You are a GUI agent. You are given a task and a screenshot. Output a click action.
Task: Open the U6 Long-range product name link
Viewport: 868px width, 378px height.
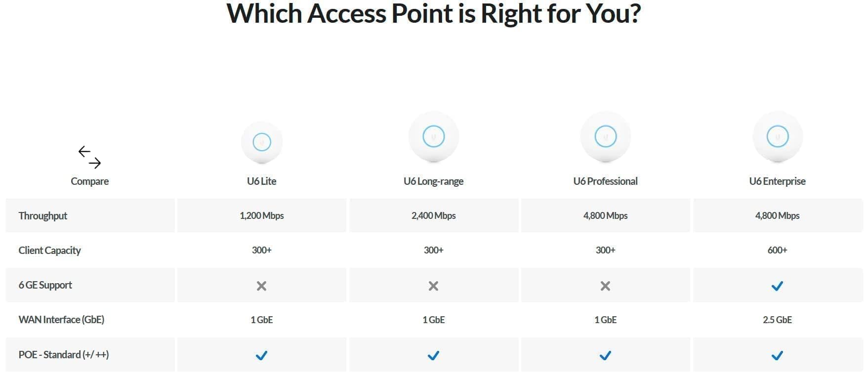[x=433, y=181]
